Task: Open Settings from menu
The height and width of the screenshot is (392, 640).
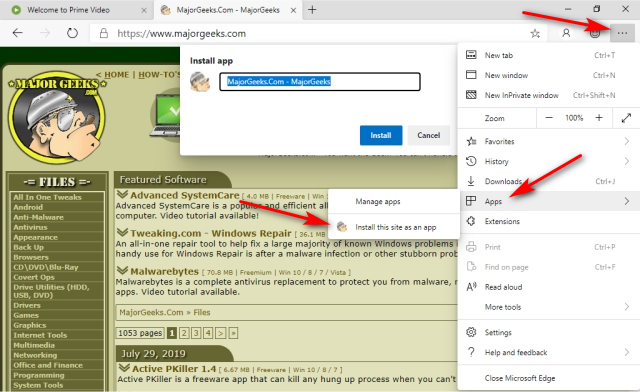Action: tap(548, 332)
